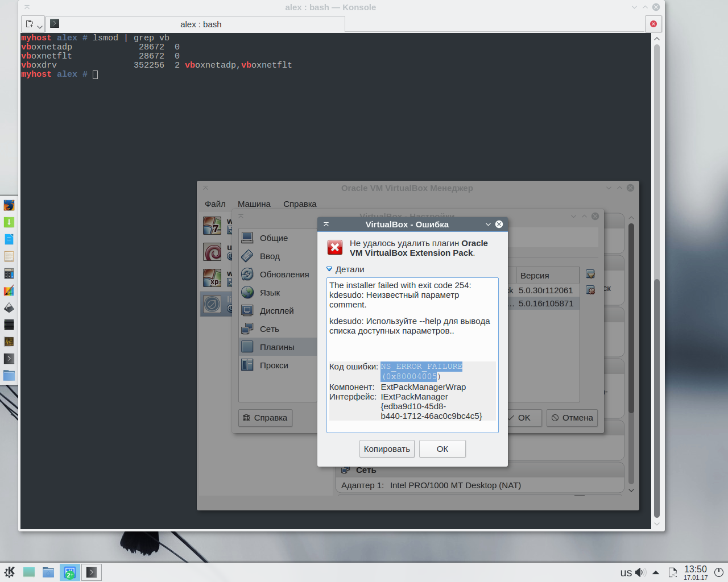This screenshot has width=728, height=582.
Task: Switch the 'us' keyboard layout indicator
Action: (626, 573)
